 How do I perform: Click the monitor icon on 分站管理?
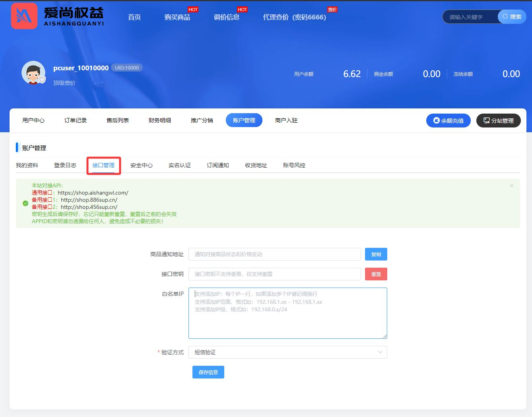pyautogui.click(x=486, y=120)
